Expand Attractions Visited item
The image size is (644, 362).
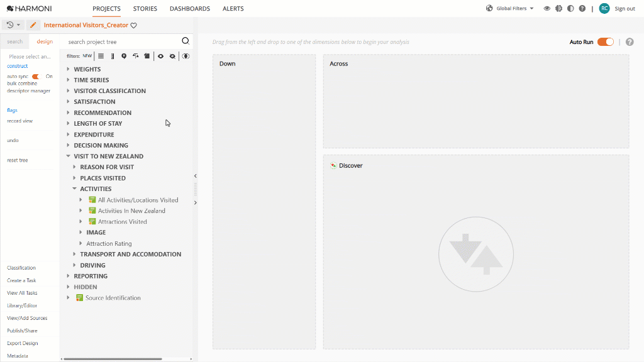[81, 222]
